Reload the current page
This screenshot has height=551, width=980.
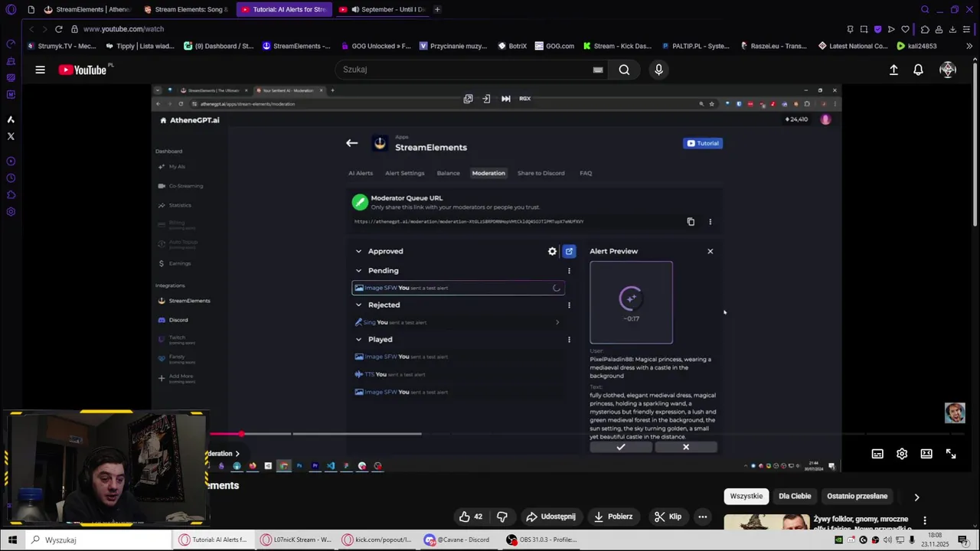point(58,29)
